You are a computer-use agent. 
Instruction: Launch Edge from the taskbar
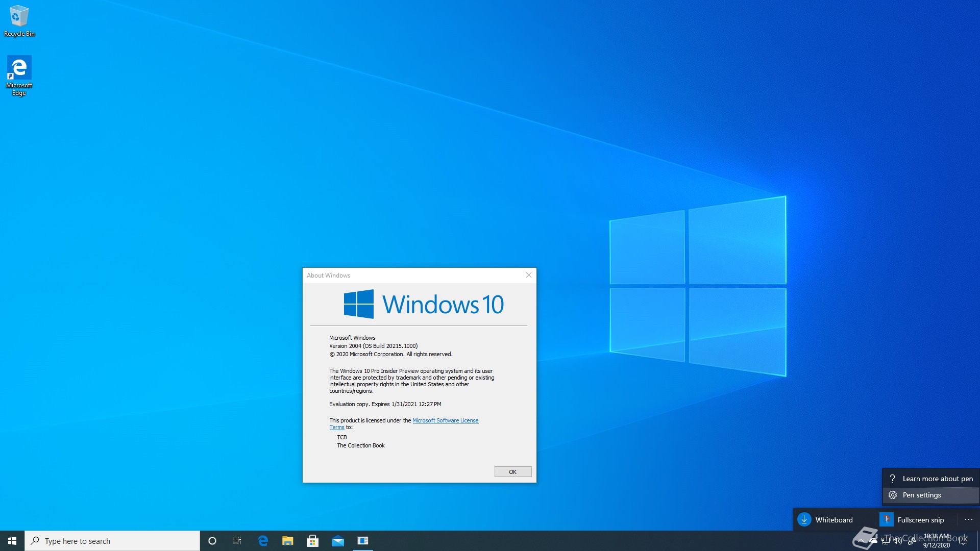[263, 541]
